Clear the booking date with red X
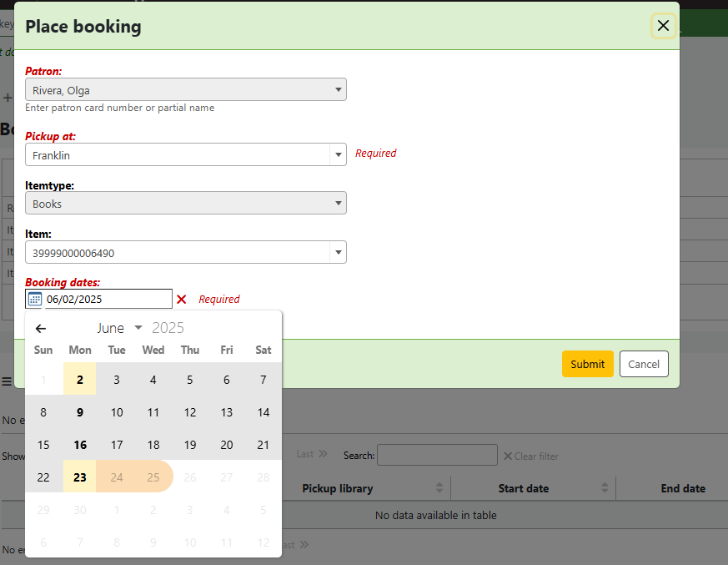 point(181,299)
